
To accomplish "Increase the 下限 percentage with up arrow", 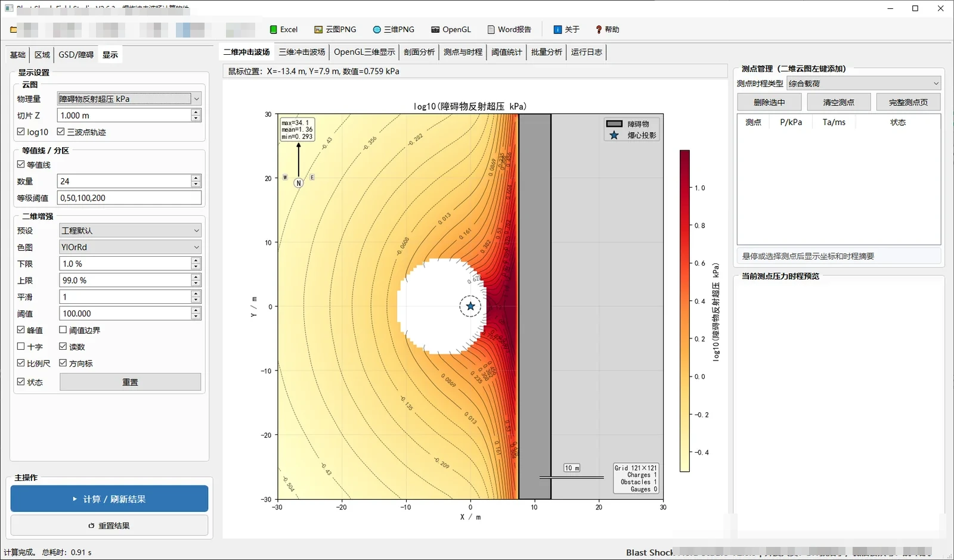I will (x=196, y=260).
